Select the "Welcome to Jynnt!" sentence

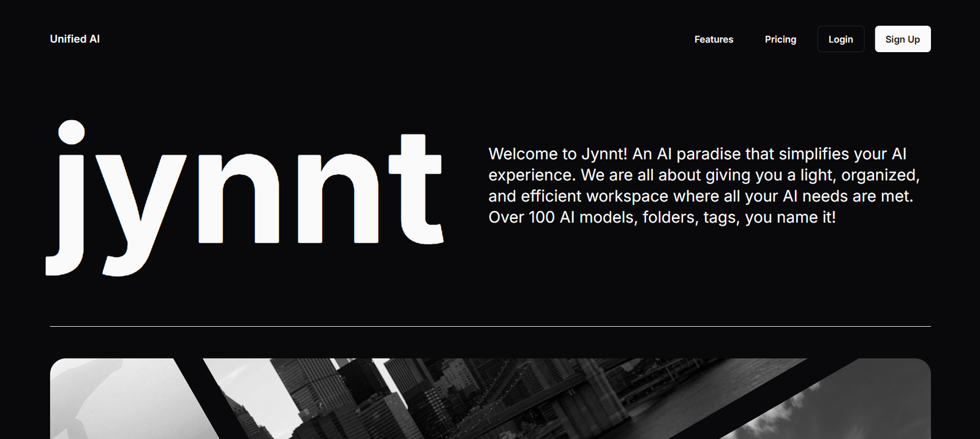557,154
